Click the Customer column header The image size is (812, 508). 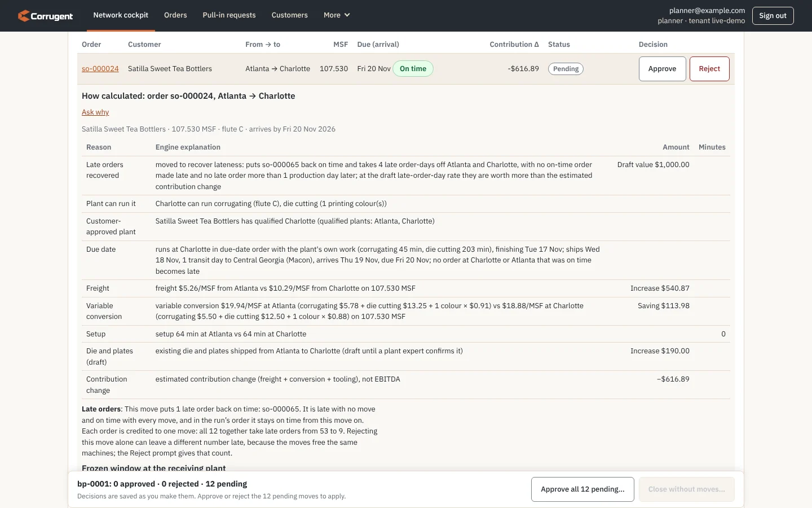tap(144, 45)
